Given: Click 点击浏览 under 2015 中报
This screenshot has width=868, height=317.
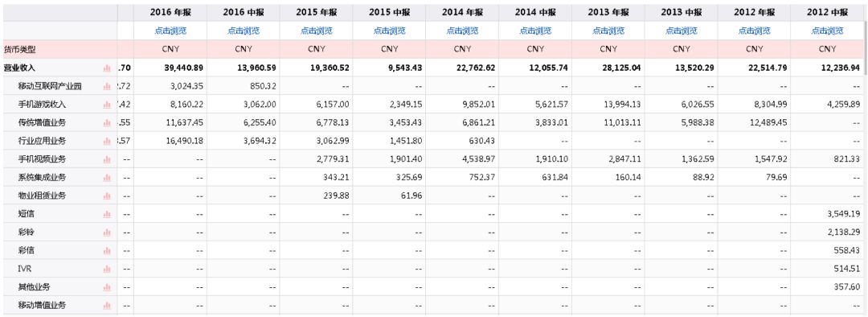Looking at the screenshot, I should [x=389, y=31].
